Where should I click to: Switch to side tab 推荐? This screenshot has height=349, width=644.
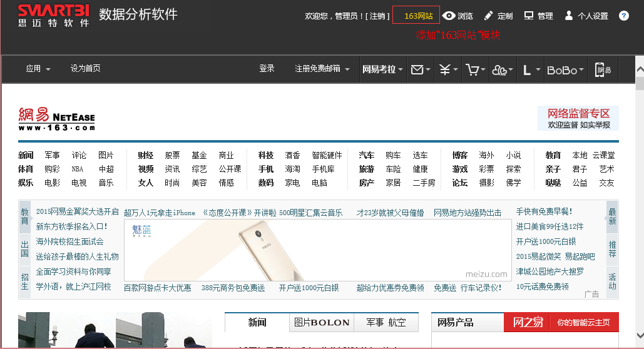coord(612,249)
